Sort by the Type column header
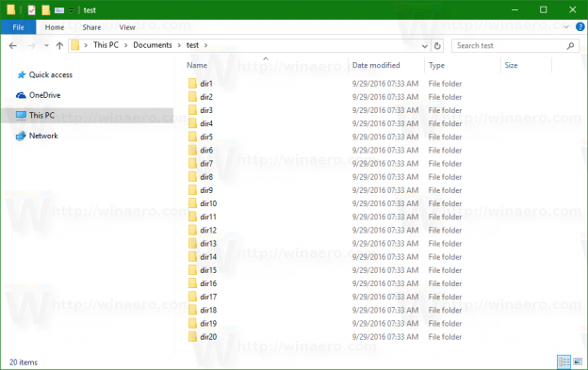Screen dimensions: 588x370 click(436, 66)
